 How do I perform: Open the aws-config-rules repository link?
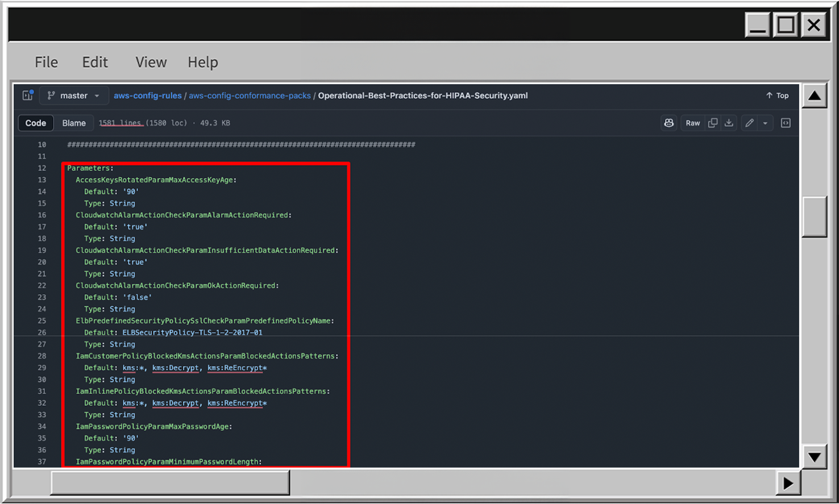[x=147, y=95]
